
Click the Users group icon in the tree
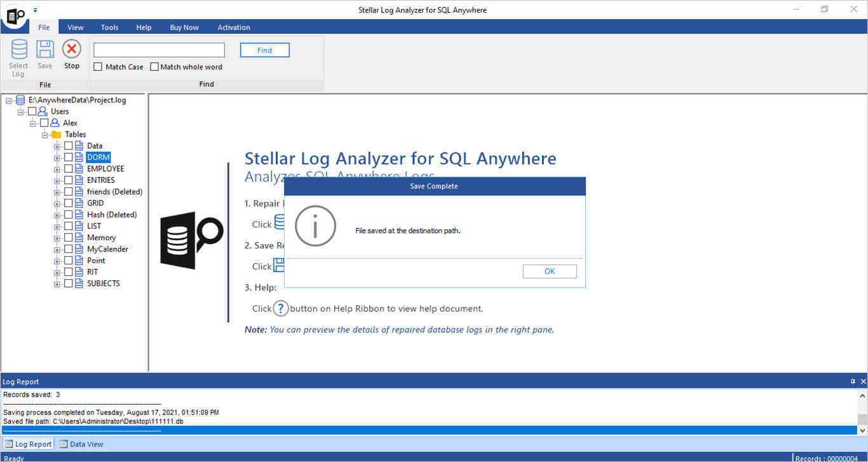pos(43,111)
